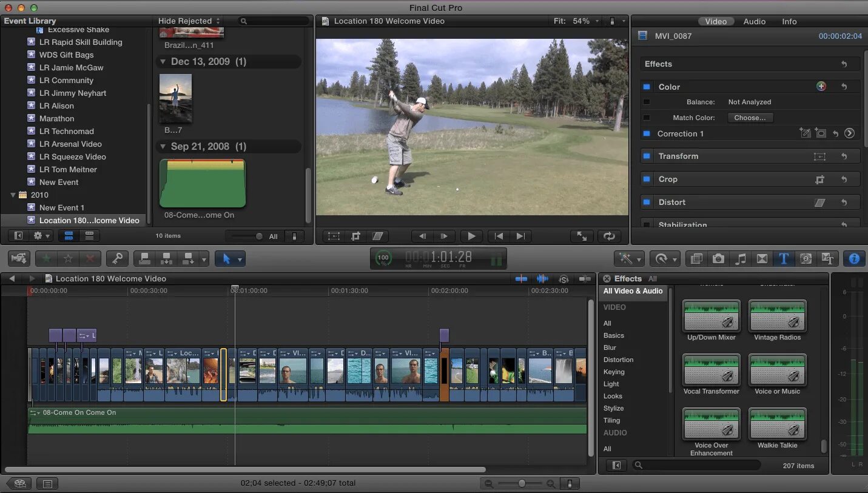Toggle the Color effect checkbox

click(647, 87)
